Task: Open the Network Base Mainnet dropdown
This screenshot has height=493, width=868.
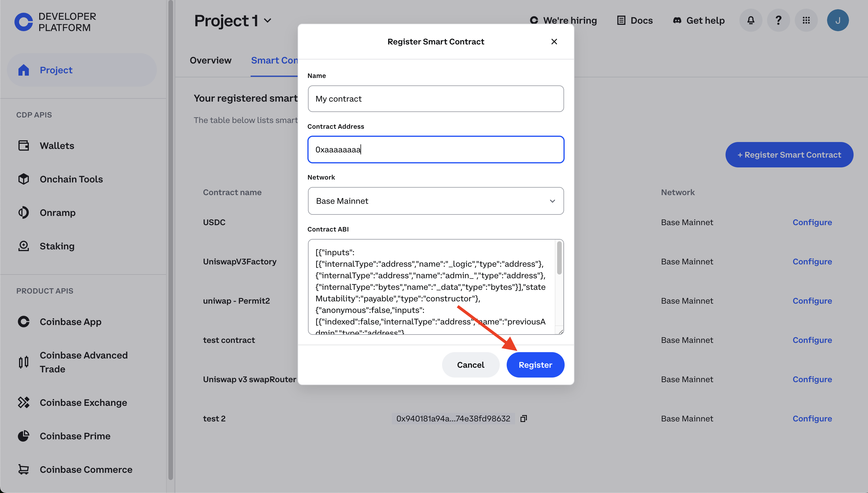Action: click(436, 201)
